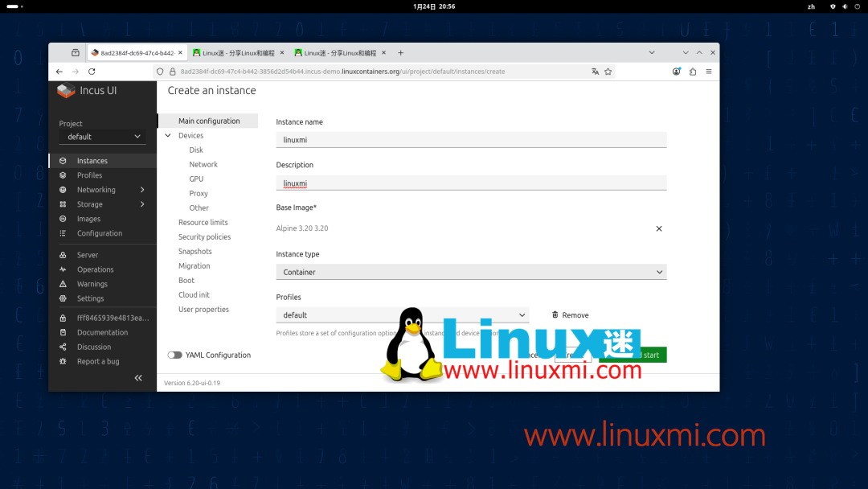Image resolution: width=868 pixels, height=489 pixels.
Task: Click the Incus UI logo icon
Action: pos(66,91)
